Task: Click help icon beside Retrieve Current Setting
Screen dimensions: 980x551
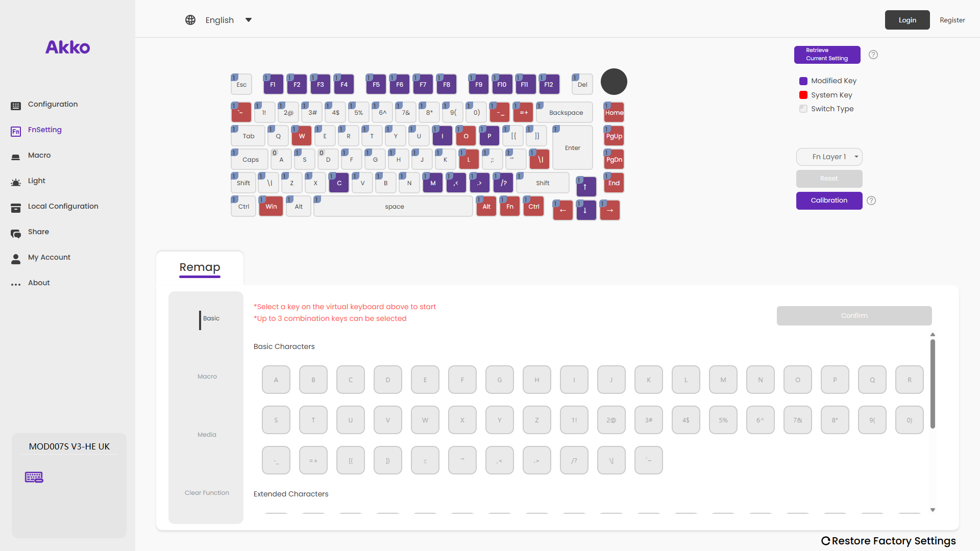Action: (x=873, y=55)
